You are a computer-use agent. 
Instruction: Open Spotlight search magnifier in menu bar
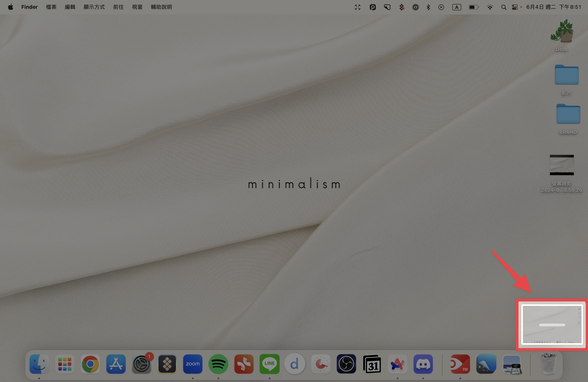pyautogui.click(x=504, y=7)
